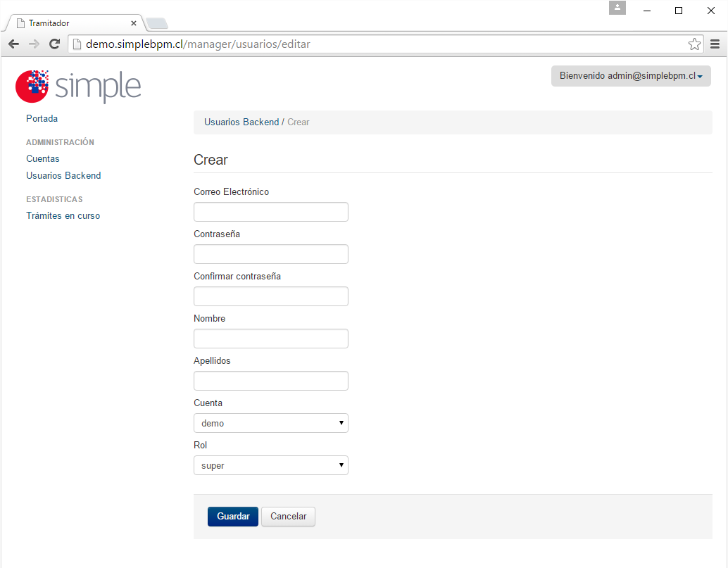Image resolution: width=728 pixels, height=568 pixels.
Task: Open the Chrome hamburger menu
Action: pyautogui.click(x=715, y=44)
